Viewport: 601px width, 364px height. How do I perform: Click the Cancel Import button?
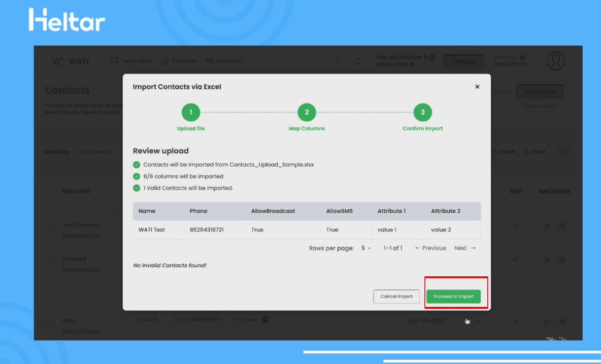pos(396,297)
